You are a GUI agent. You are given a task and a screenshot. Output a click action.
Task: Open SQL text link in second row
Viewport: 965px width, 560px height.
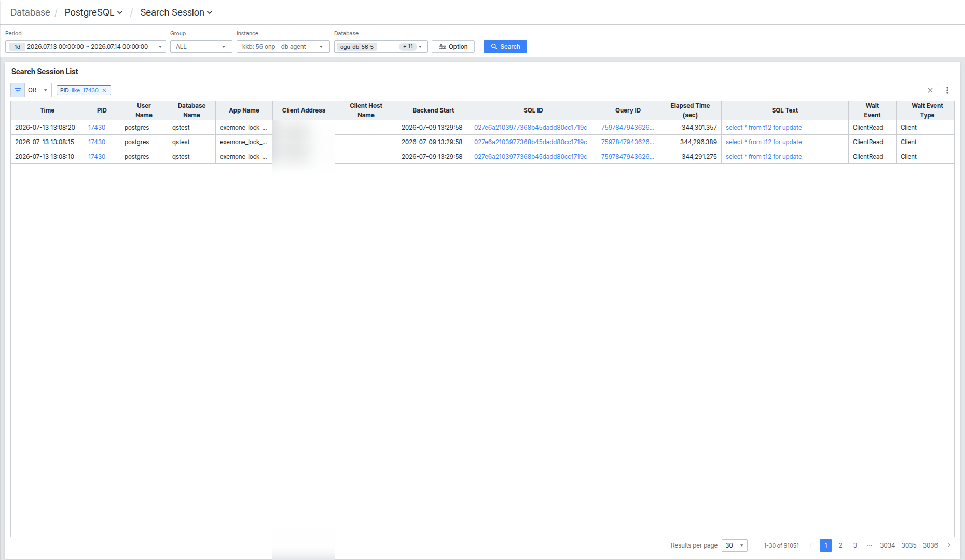coord(764,142)
